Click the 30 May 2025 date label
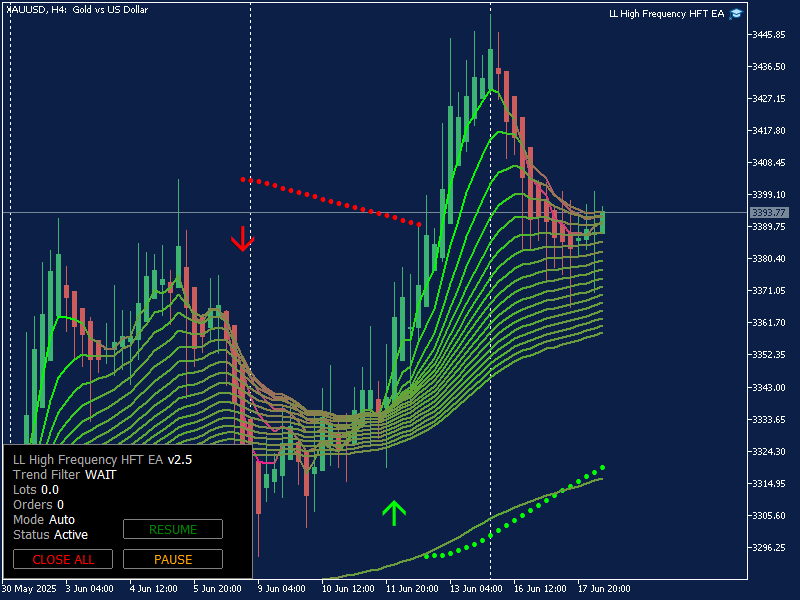Viewport: 800px width, 600px height. coord(29,589)
